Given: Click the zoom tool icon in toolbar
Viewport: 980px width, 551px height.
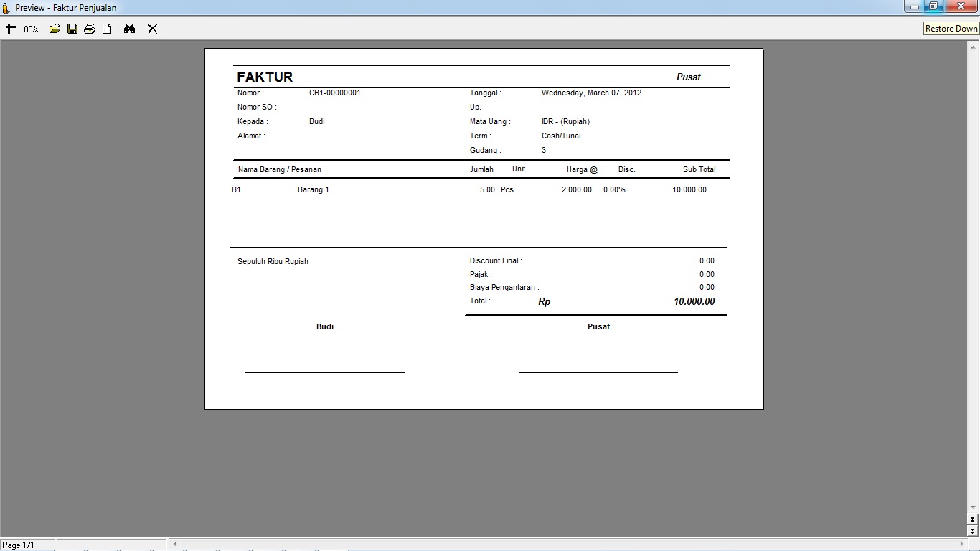Looking at the screenshot, I should [x=10, y=29].
